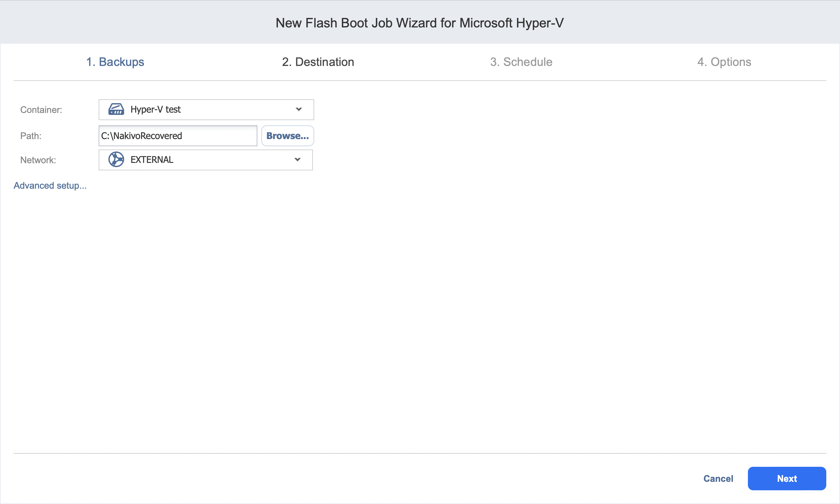Click the wizard title text in header
840x504 pixels.
pyautogui.click(x=419, y=23)
